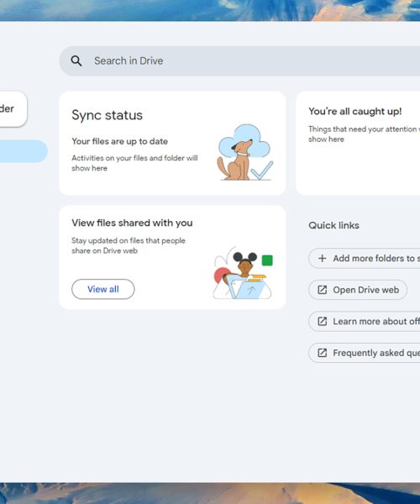This screenshot has height=504, width=420.
Task: Click external-link icon beside Learn more about
Action: pyautogui.click(x=322, y=321)
